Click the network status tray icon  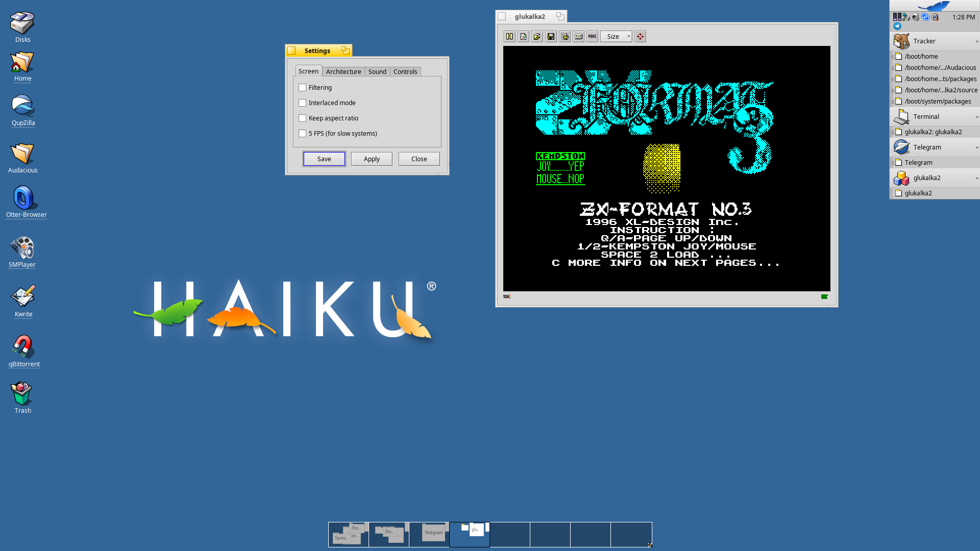(906, 17)
